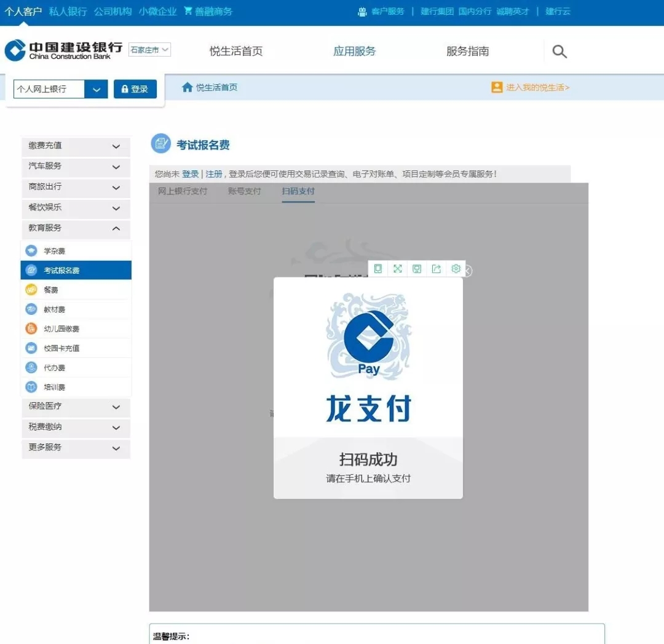Click the 客户服务 robot icon
The image size is (664, 644).
pos(362,12)
